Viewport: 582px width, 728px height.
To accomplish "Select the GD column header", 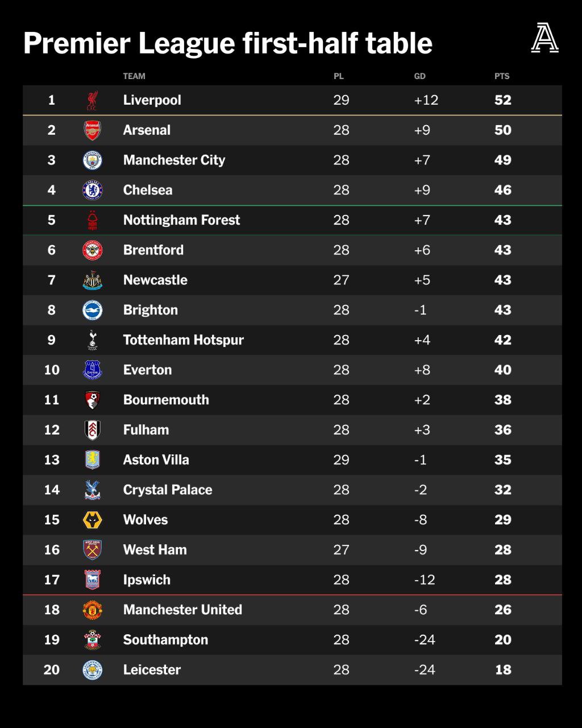I will 419,76.
